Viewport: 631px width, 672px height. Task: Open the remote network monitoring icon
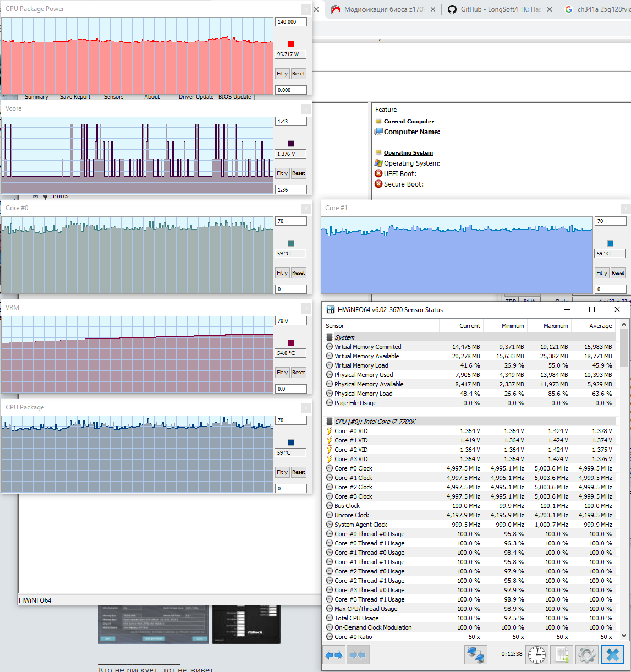(476, 655)
